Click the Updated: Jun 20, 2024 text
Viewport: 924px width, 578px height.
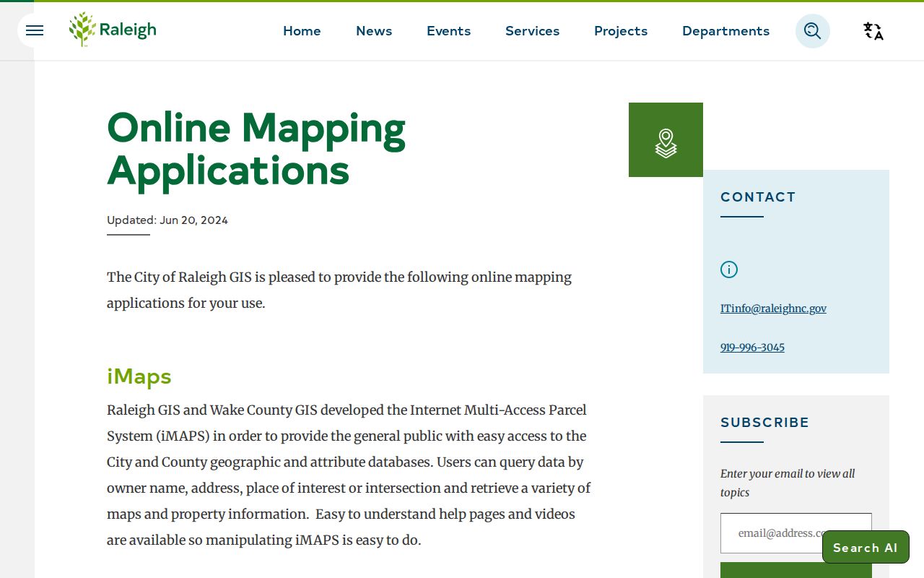[x=167, y=220]
